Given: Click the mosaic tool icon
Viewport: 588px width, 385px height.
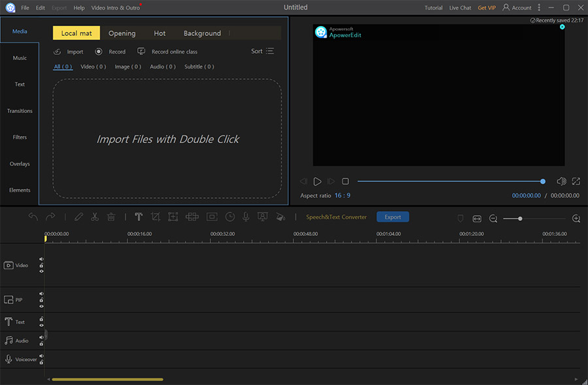Looking at the screenshot, I should 192,217.
